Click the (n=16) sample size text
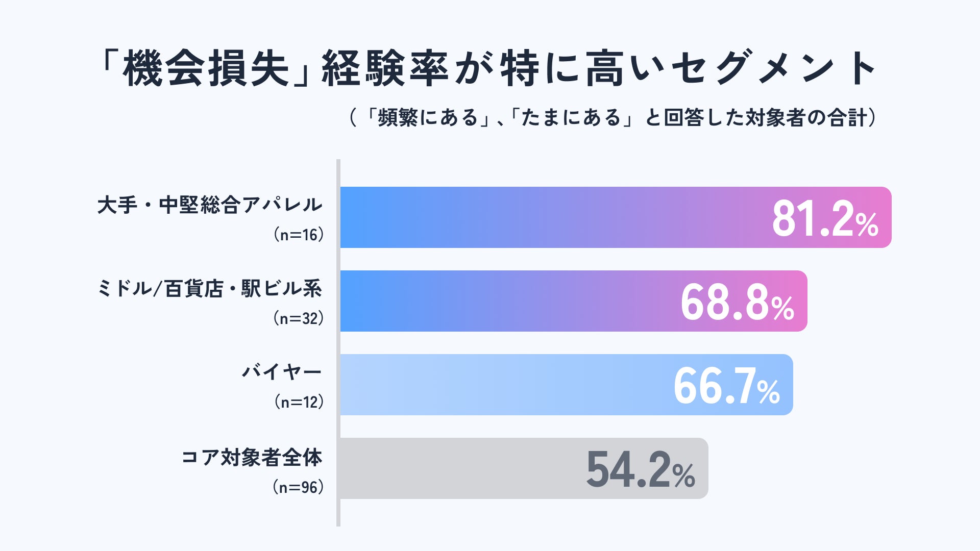980x551 pixels. 299,235
